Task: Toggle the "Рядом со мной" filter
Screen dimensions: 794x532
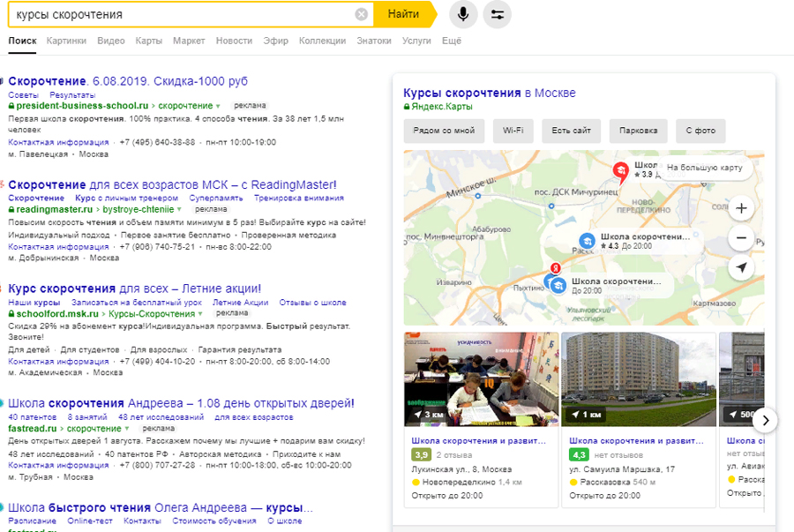Action: tap(444, 131)
